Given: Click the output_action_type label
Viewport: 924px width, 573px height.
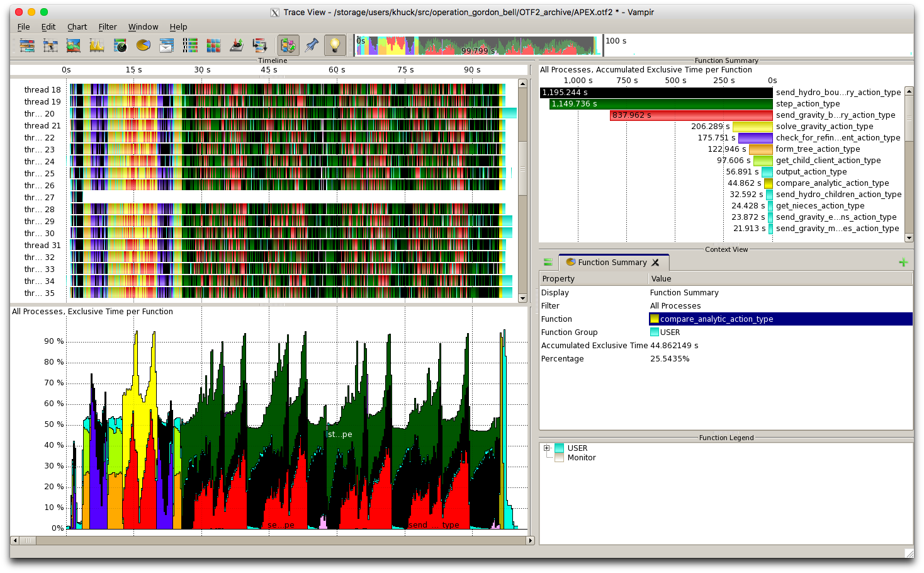Looking at the screenshot, I should coord(811,172).
